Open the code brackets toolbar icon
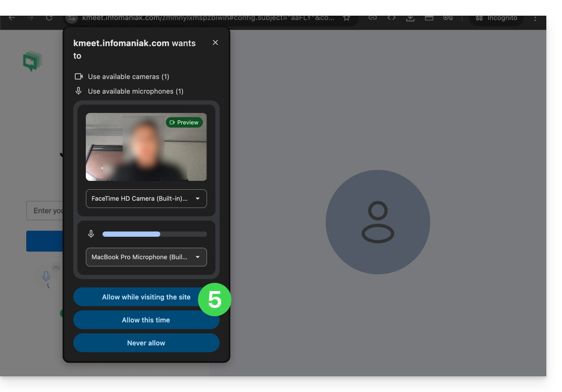Viewport: 562px width, 392px height. [x=391, y=18]
